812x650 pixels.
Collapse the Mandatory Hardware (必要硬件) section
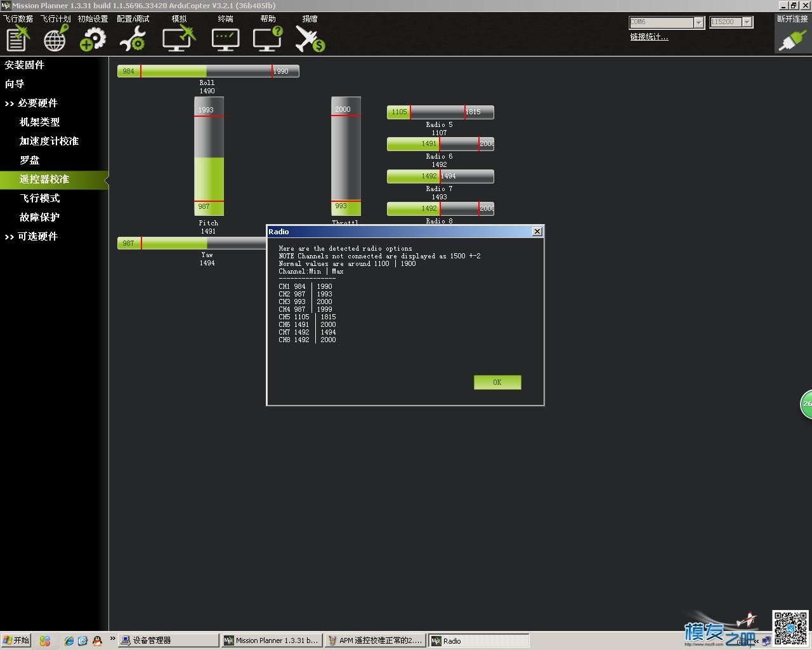tap(31, 103)
